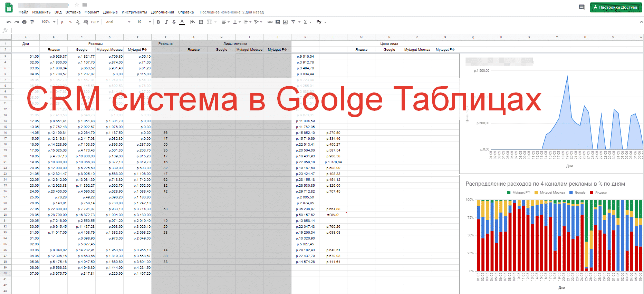644x294 pixels.
Task: Open the zoom 100% dropdown
Action: click(48, 22)
